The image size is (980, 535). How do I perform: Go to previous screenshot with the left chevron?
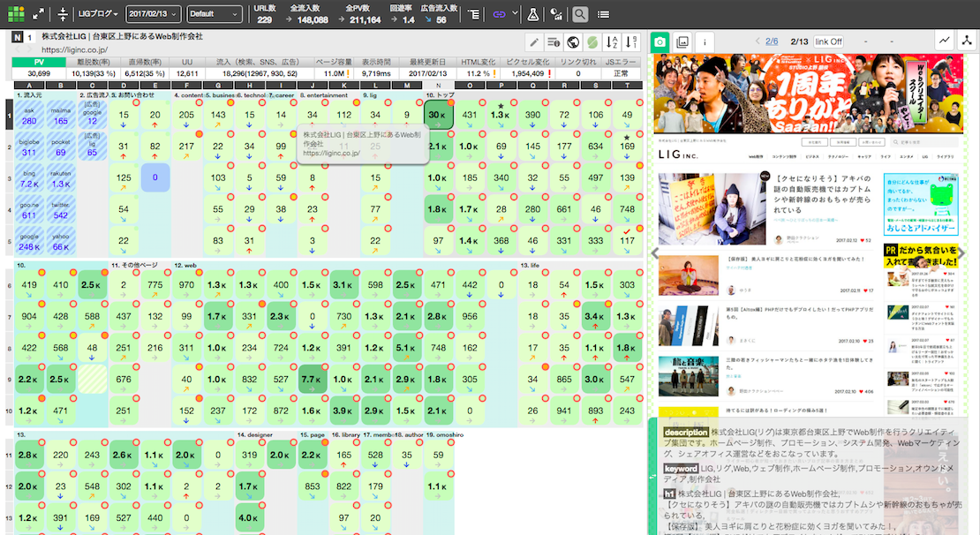758,41
